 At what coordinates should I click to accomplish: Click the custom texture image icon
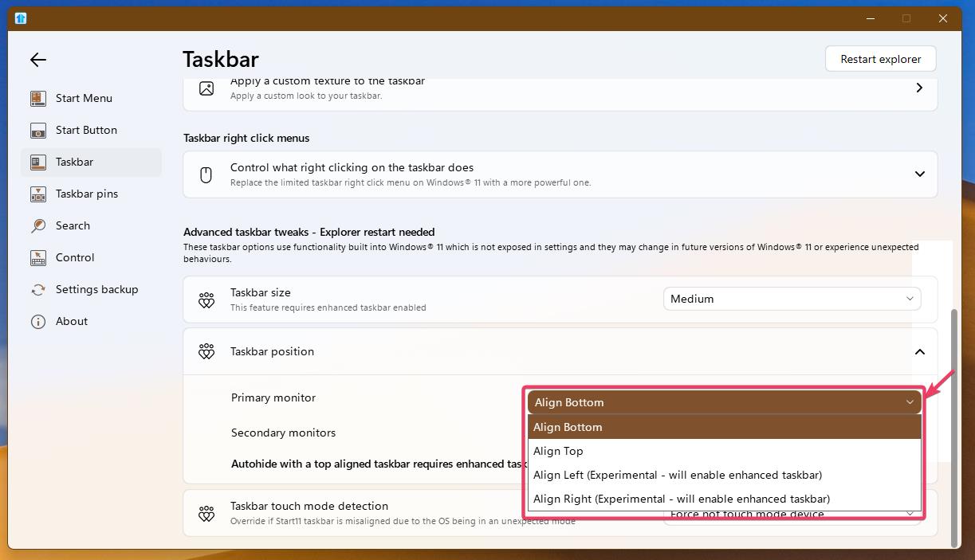point(206,88)
